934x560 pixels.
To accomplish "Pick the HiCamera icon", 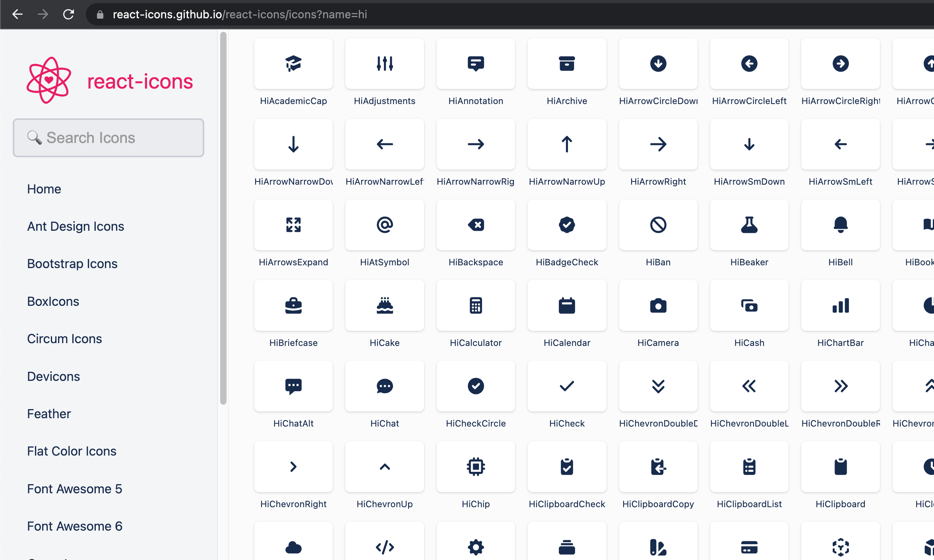I will [658, 305].
